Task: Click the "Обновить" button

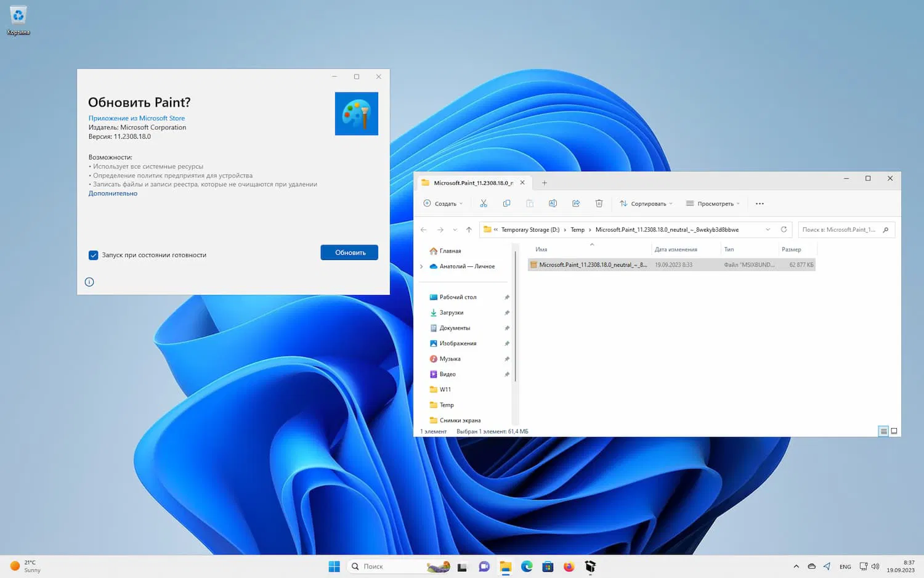Action: (x=349, y=253)
